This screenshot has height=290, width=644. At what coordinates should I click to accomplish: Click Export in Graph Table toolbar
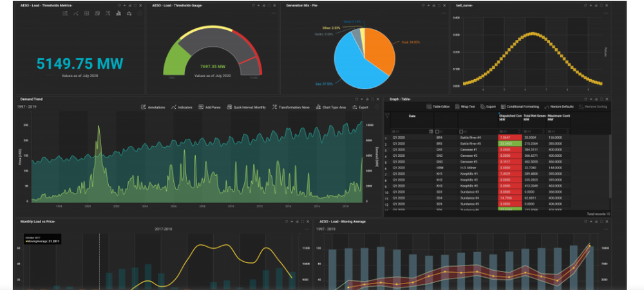pyautogui.click(x=488, y=107)
